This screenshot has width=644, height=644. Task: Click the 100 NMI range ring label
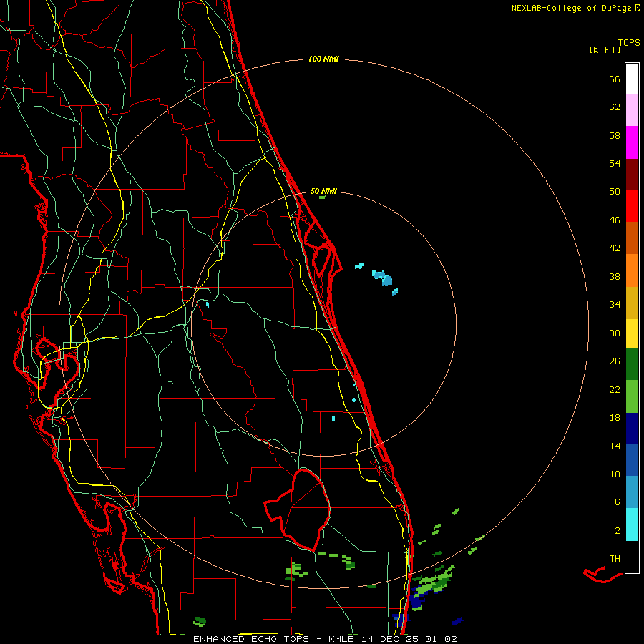(x=323, y=59)
